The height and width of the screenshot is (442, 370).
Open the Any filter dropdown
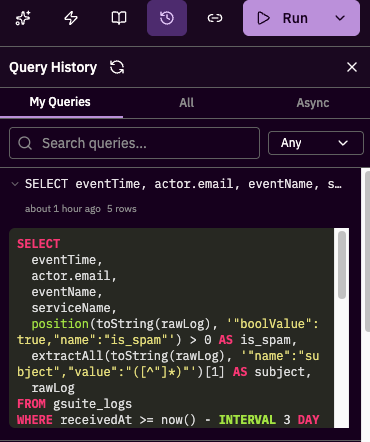pyautogui.click(x=316, y=143)
